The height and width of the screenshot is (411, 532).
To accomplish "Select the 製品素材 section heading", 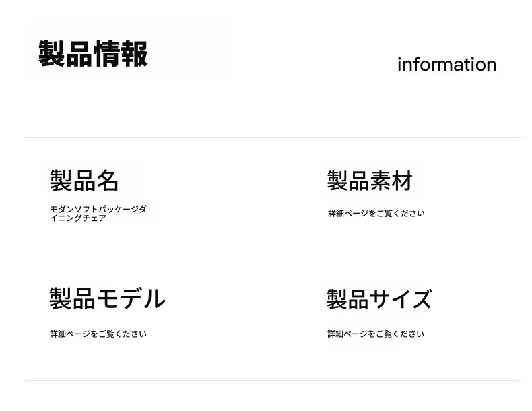I will (370, 181).
